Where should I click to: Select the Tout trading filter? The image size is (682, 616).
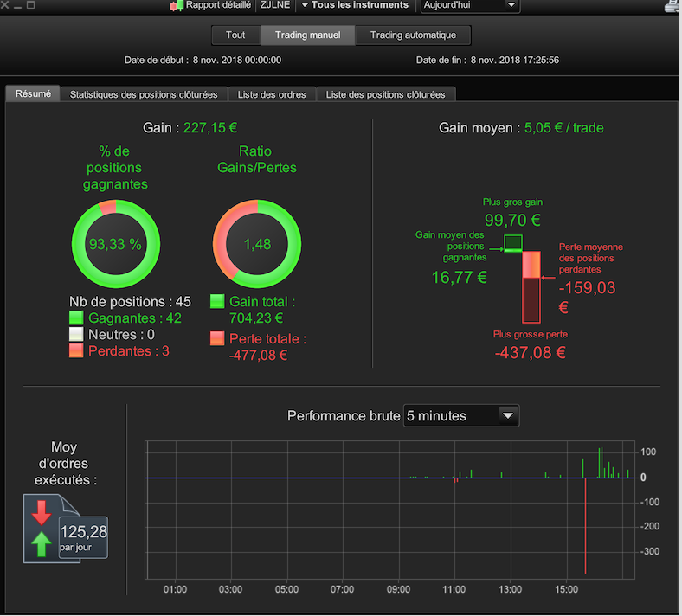pyautogui.click(x=235, y=35)
